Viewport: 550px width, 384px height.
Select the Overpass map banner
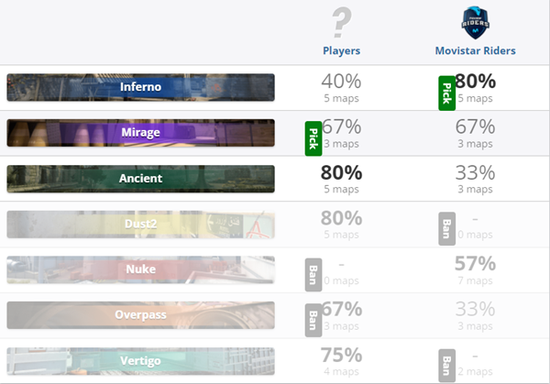141,315
